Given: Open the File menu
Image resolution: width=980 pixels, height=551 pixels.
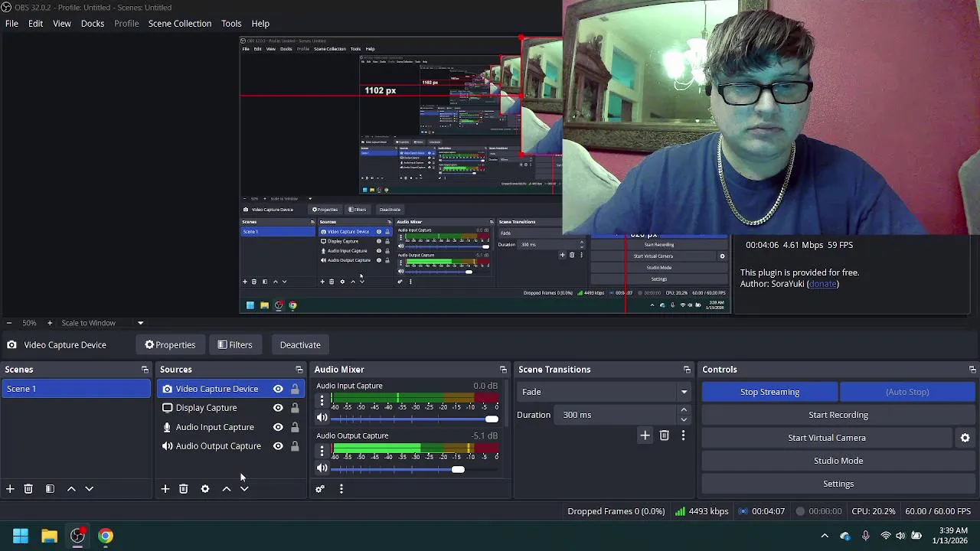Looking at the screenshot, I should (12, 24).
